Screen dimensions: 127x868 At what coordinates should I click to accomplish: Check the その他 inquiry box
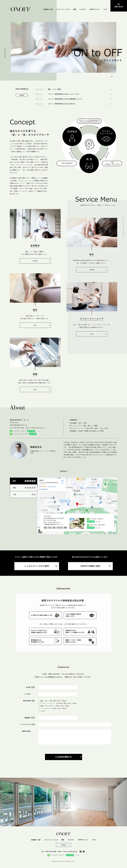tap(39, 711)
